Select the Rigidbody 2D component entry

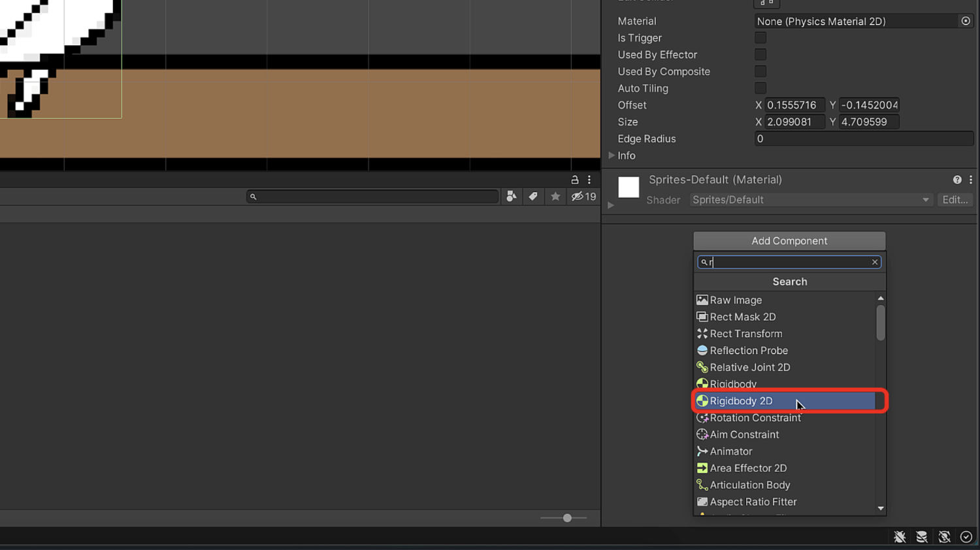click(x=785, y=401)
